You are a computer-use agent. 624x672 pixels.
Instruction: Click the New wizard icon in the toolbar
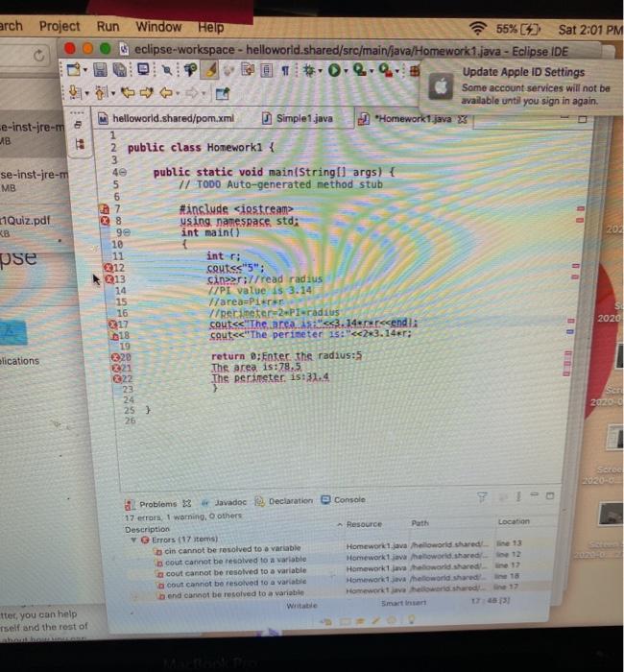73,70
